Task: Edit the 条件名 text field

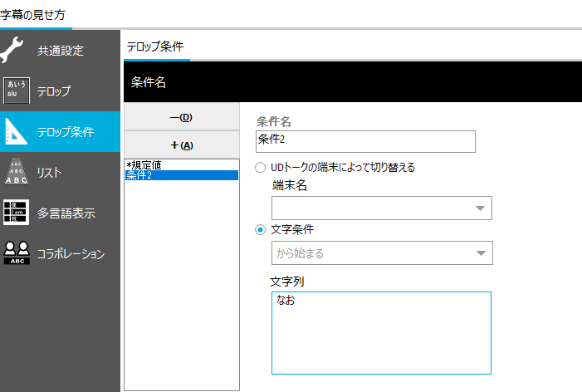Action: tap(365, 141)
